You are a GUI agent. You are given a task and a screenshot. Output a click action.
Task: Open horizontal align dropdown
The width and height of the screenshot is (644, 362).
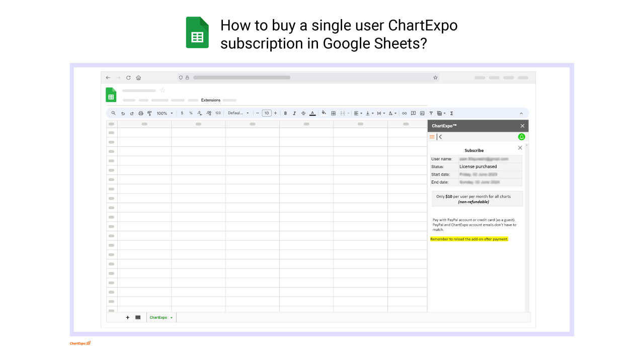[358, 113]
